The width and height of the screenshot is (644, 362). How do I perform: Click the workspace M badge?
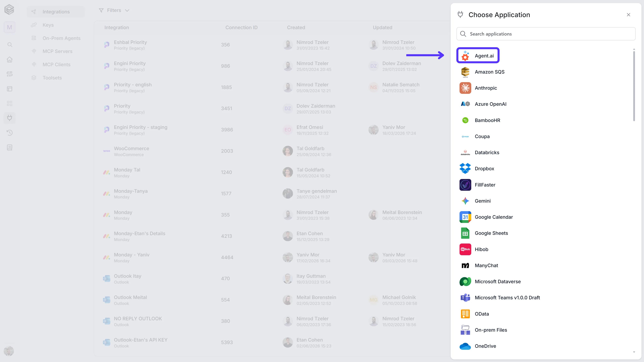pos(10,27)
